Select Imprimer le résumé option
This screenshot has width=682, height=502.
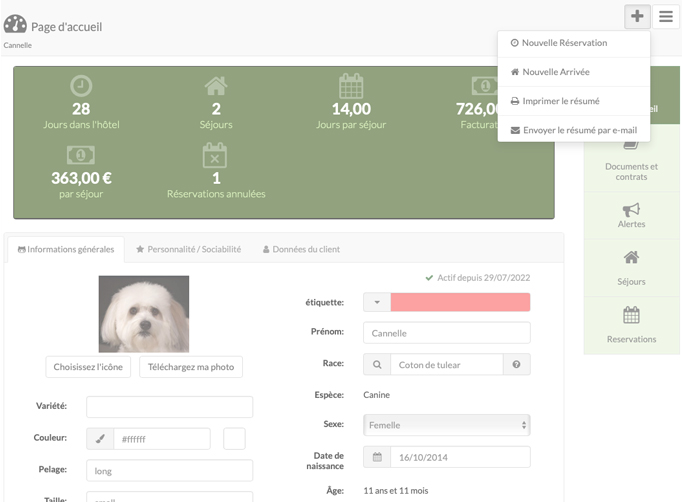pos(574,101)
